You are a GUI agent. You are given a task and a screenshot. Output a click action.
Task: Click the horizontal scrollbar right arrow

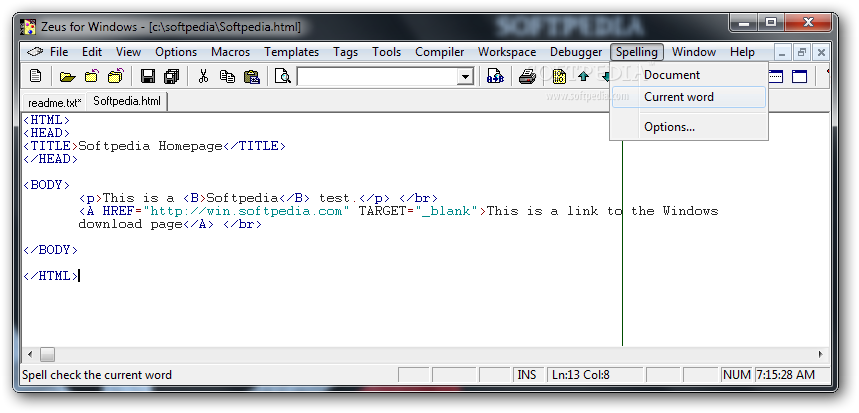(x=821, y=354)
